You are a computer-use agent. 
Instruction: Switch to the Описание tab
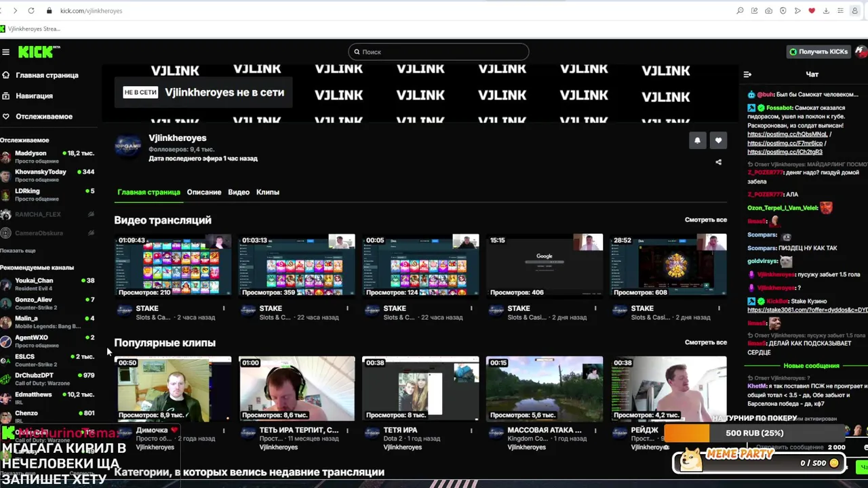204,192
